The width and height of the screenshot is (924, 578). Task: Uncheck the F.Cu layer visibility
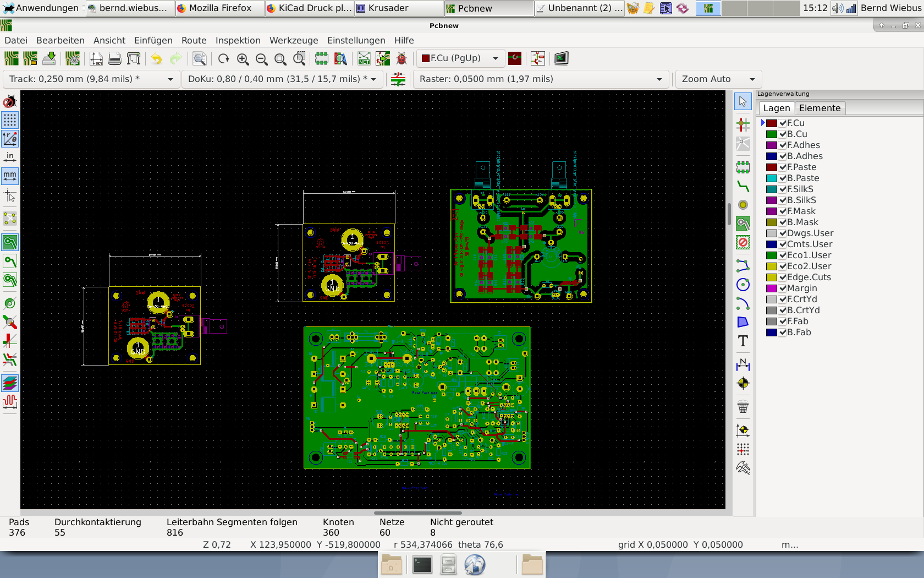click(x=783, y=123)
